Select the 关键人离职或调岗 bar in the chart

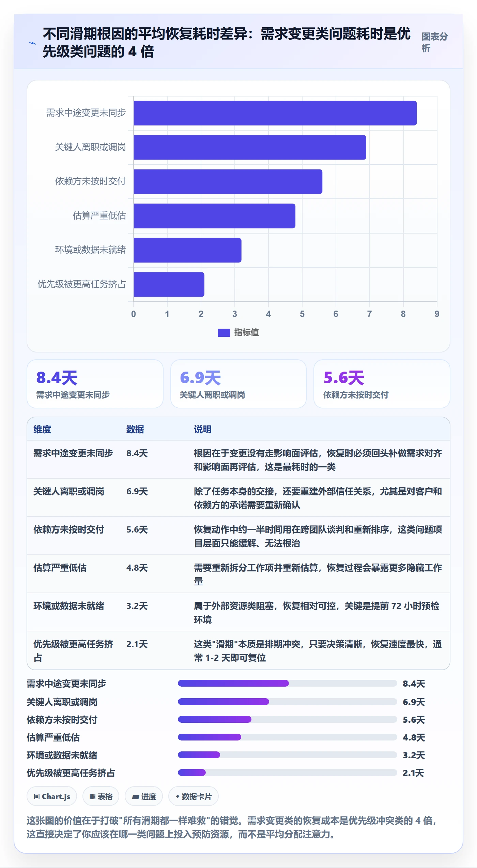[250, 147]
